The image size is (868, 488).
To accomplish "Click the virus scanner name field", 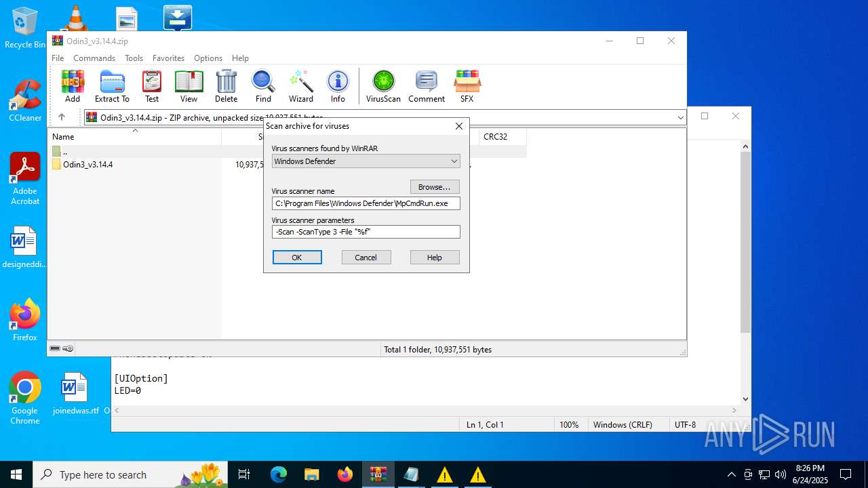I will [x=366, y=203].
